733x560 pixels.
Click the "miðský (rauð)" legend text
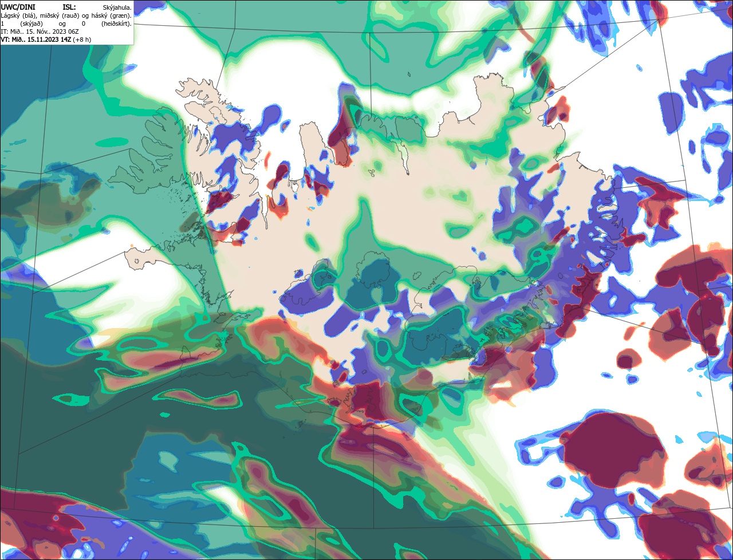pos(60,16)
